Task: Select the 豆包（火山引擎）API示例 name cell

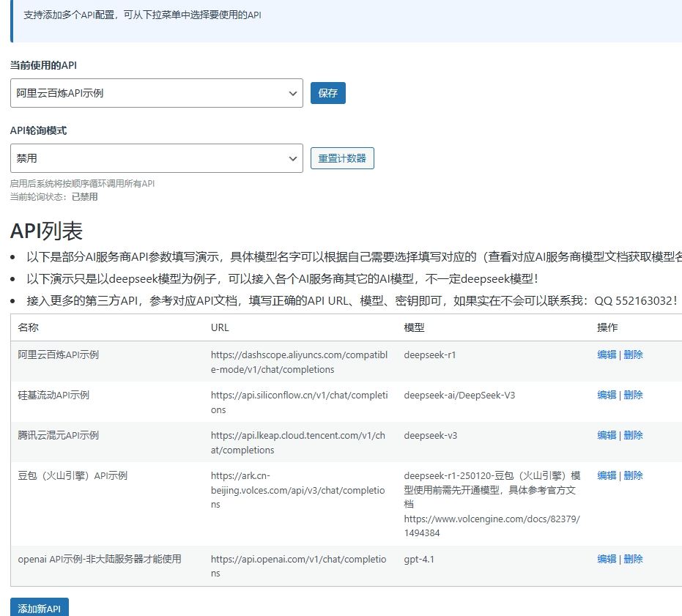Action: pos(73,475)
